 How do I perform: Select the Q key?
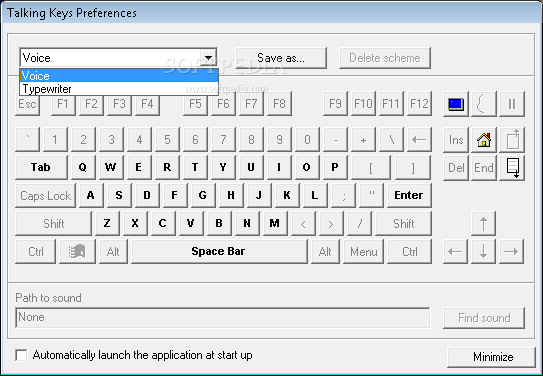83,168
